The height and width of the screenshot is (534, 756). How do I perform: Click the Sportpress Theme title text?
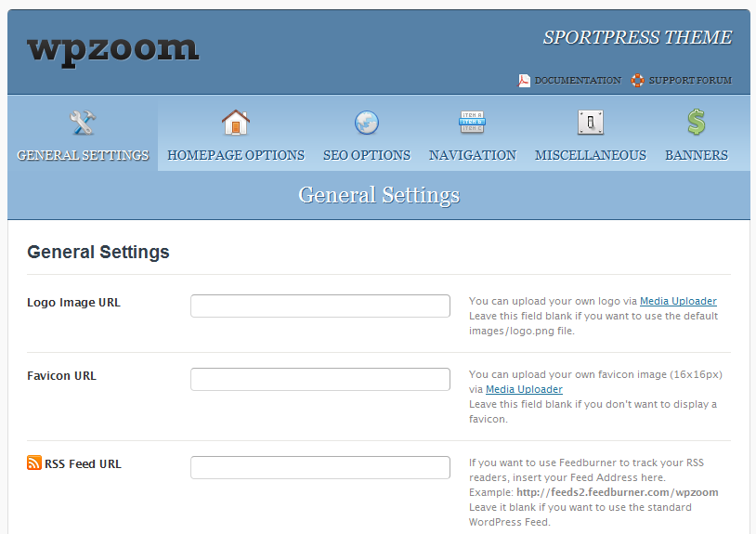coord(637,37)
